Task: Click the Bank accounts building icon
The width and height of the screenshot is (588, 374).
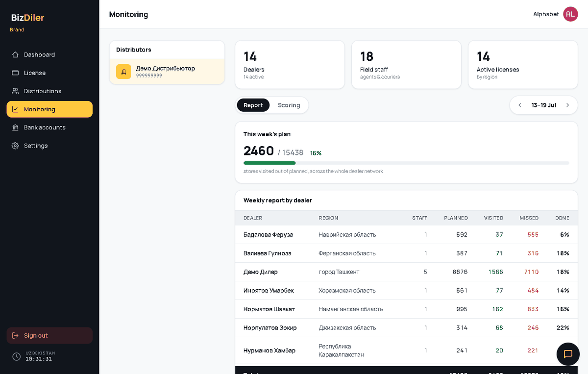Action: pos(16,127)
